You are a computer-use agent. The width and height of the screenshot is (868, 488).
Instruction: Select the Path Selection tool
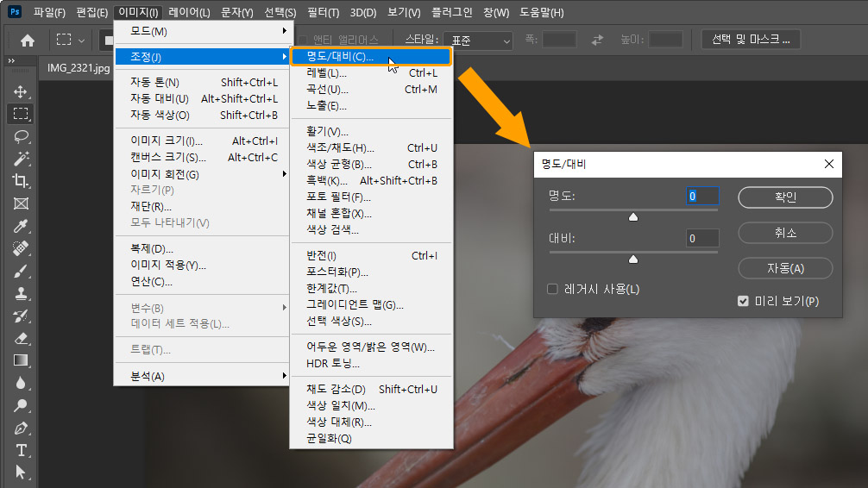[21, 472]
